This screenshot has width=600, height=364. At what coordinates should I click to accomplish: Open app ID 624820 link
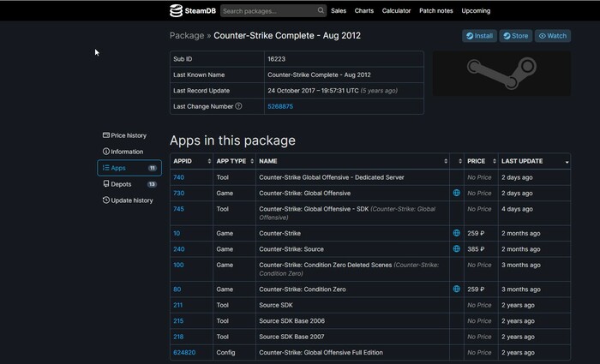[184, 353]
